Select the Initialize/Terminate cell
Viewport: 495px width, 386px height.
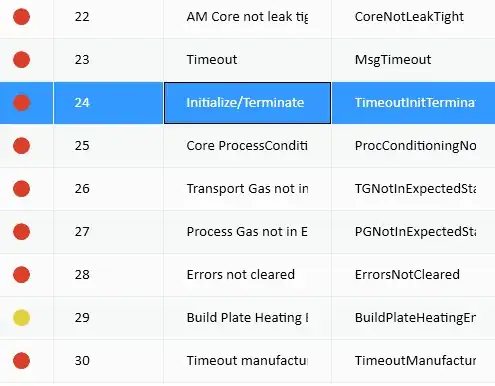pos(247,103)
